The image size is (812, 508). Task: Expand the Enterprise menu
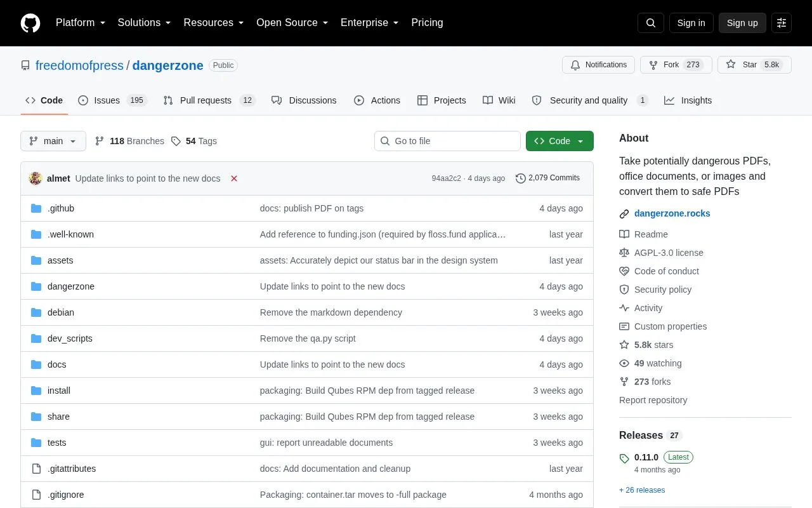pos(370,23)
